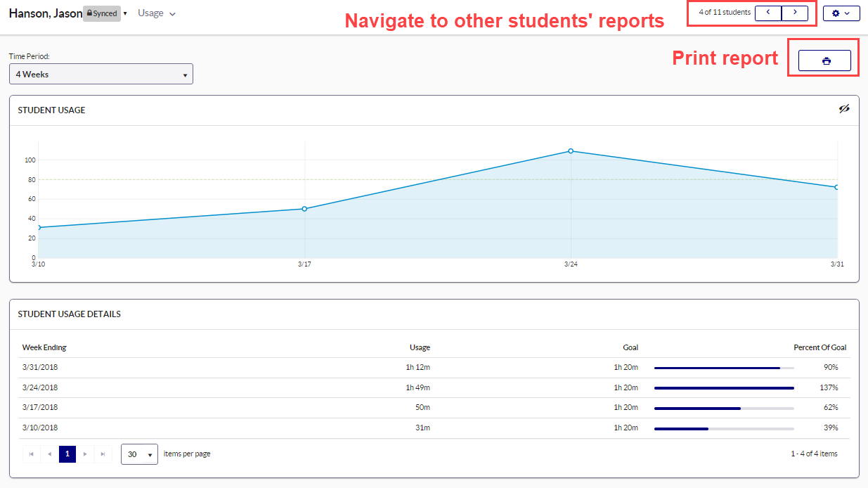This screenshot has height=488, width=868.
Task: Toggle the data point on 3/24
Action: point(571,150)
